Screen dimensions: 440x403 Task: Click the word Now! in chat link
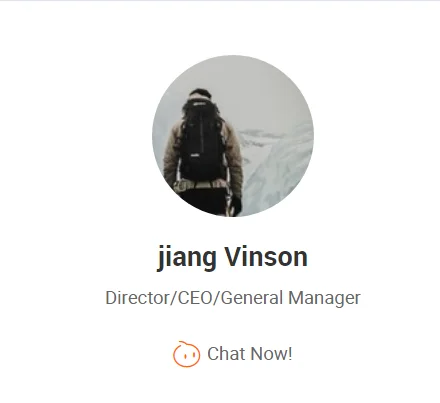(271, 354)
